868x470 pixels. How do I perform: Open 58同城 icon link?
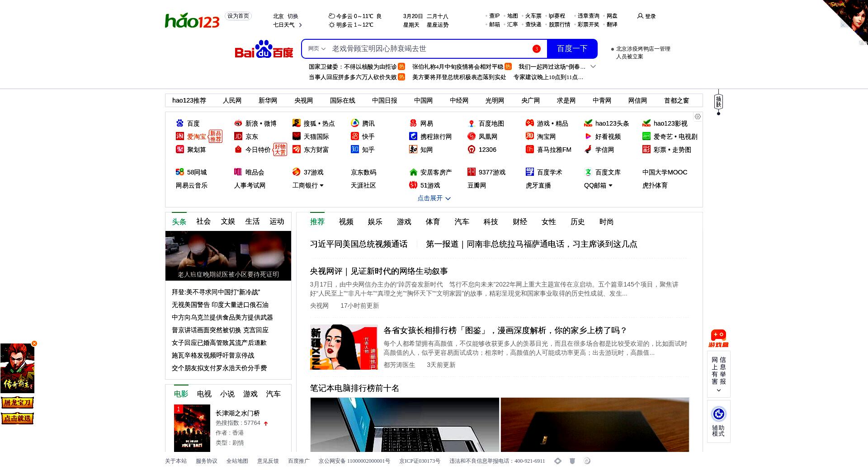[x=180, y=172]
